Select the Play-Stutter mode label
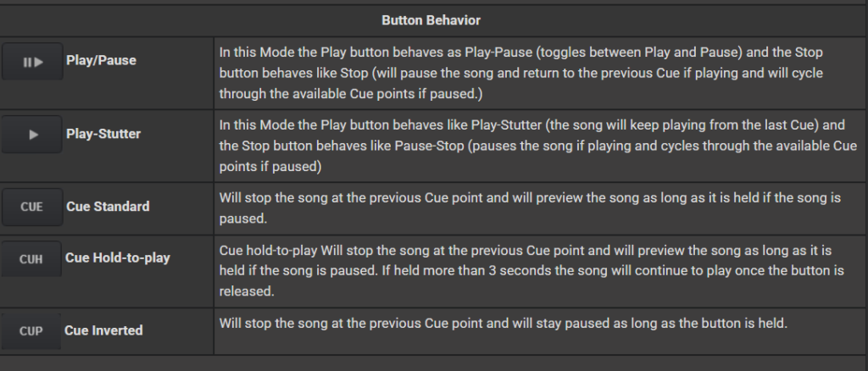868x371 pixels. click(103, 134)
